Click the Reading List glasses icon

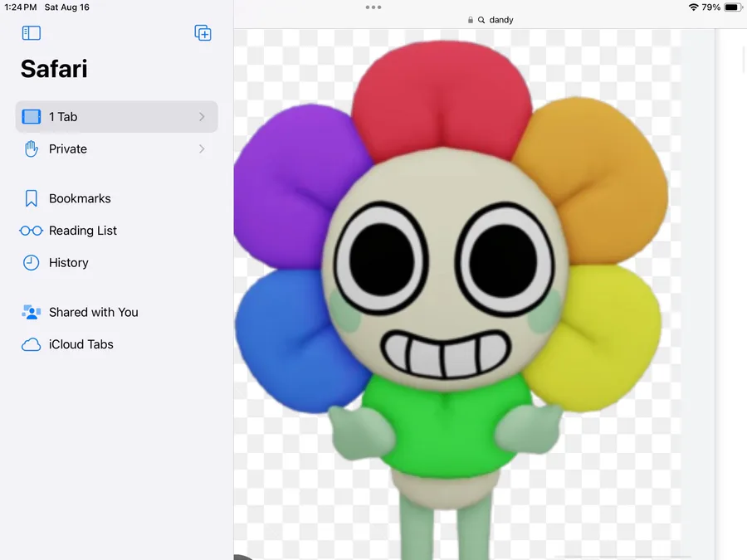point(32,231)
